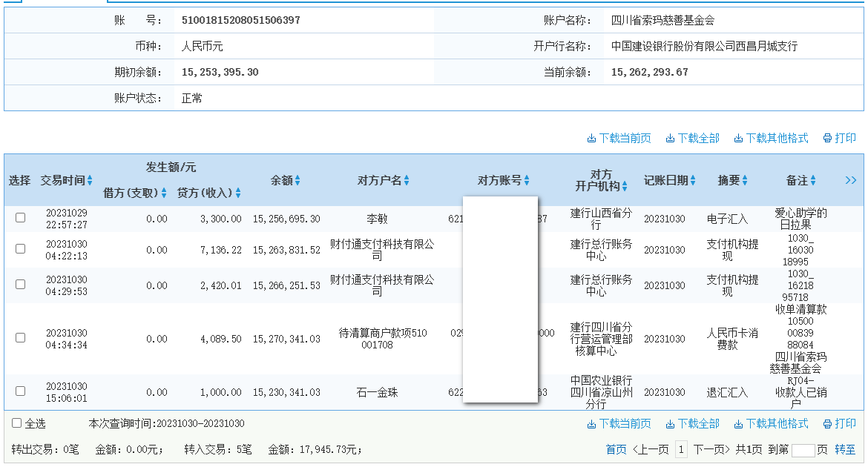868x467 pixels.
Task: Select amount 2,420.01 cell
Action: pos(221,285)
